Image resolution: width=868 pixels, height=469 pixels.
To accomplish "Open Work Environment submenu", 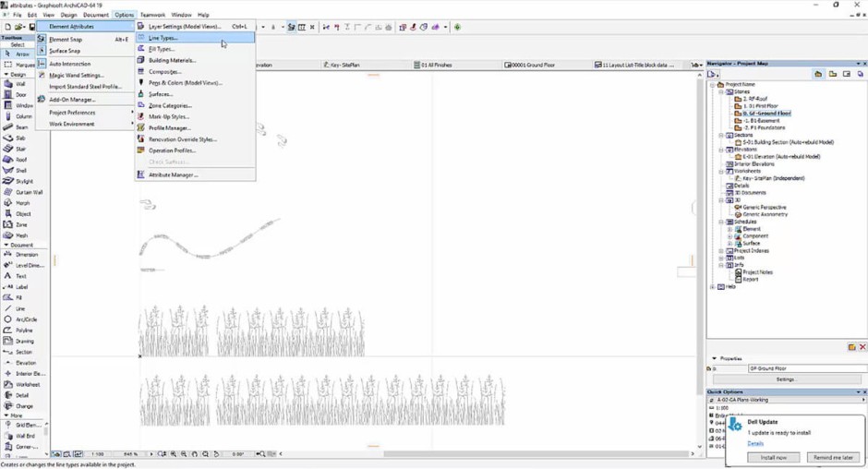I will (x=85, y=124).
